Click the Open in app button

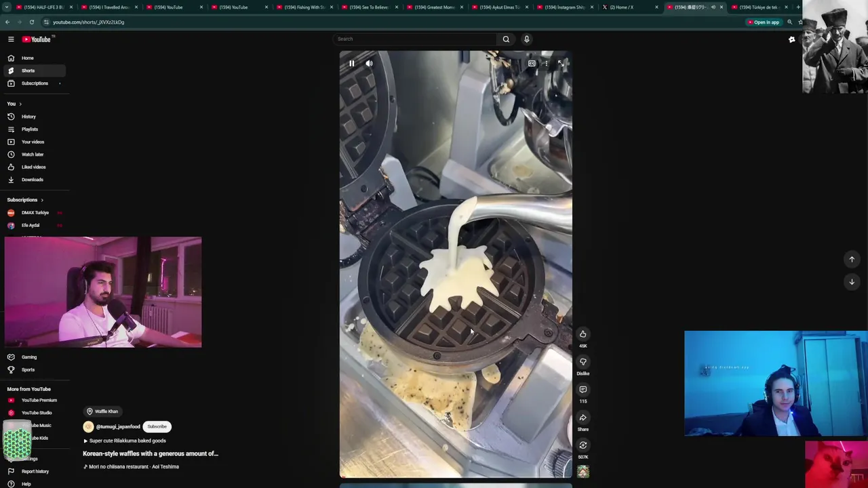pos(764,22)
